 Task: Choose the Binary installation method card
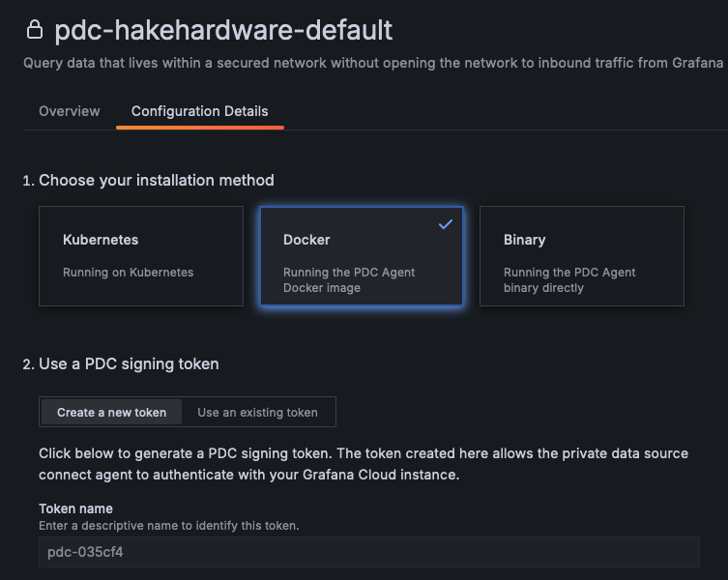[x=582, y=256]
